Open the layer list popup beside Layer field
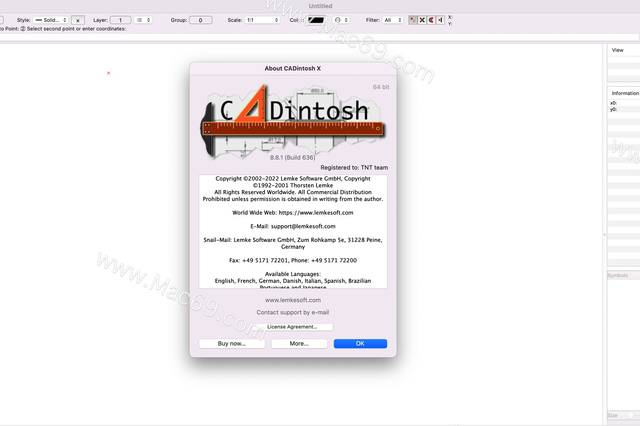The width and height of the screenshot is (640, 426). pyautogui.click(x=143, y=20)
